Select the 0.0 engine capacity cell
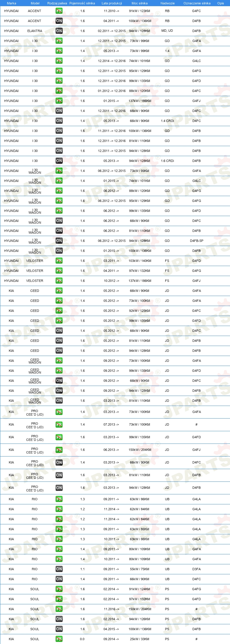This screenshot has height=644, width=230. tap(82, 639)
